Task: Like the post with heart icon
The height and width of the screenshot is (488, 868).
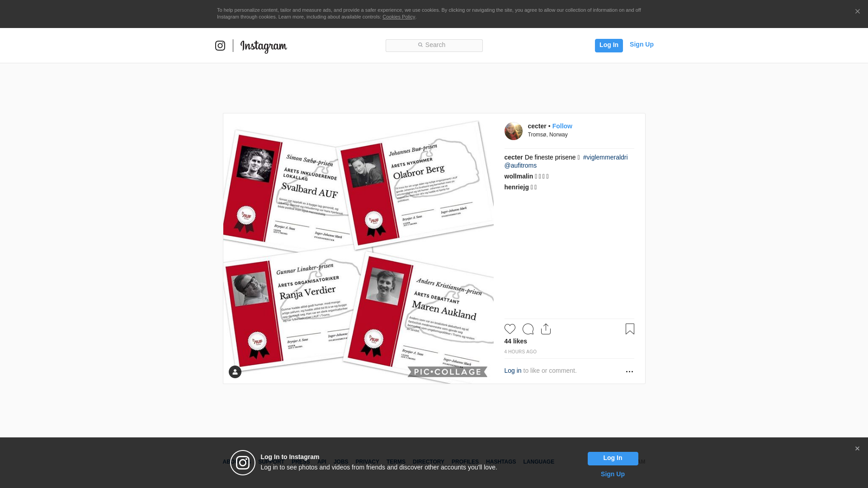Action: 509,329
